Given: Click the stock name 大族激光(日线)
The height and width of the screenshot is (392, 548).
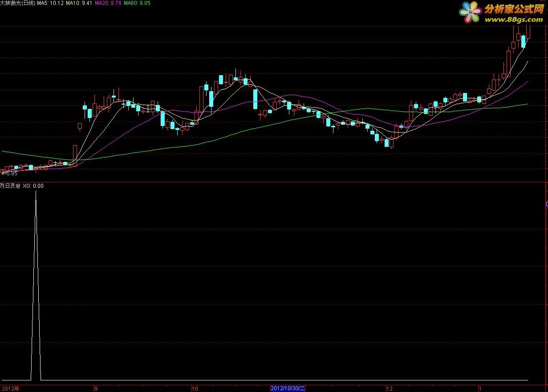Looking at the screenshot, I should coord(18,3).
